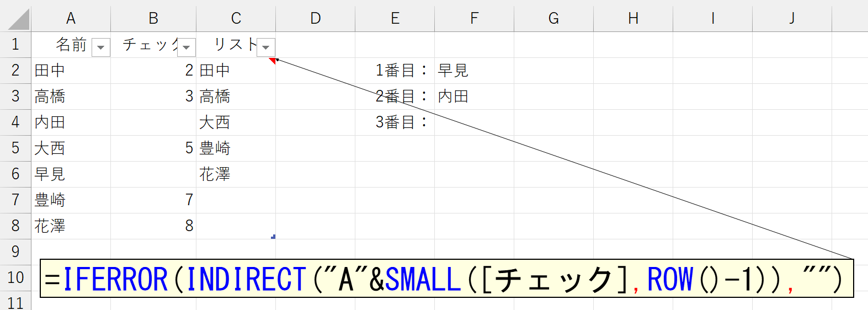Click cell A3 containing 高橋
Image resolution: width=868 pixels, height=310 pixels.
[71, 97]
